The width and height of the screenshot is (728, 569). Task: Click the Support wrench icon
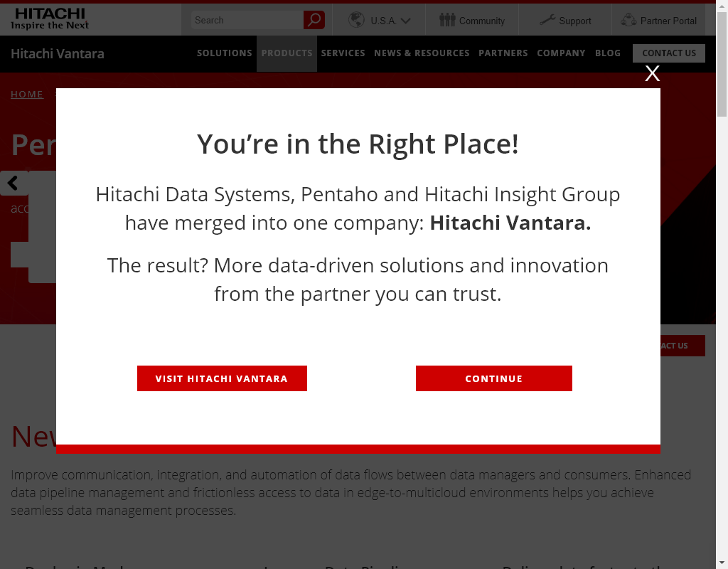(x=547, y=20)
